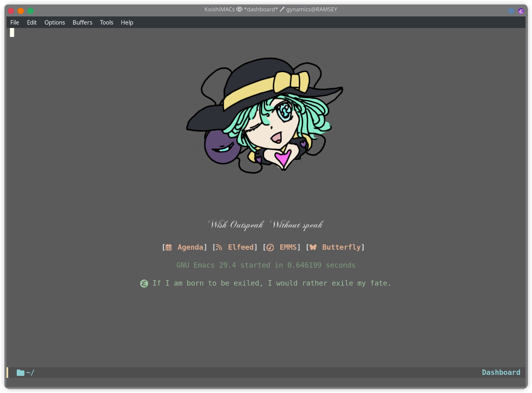532x393 pixels.
Task: Click the ~/ path in the mode line
Action: [30, 372]
